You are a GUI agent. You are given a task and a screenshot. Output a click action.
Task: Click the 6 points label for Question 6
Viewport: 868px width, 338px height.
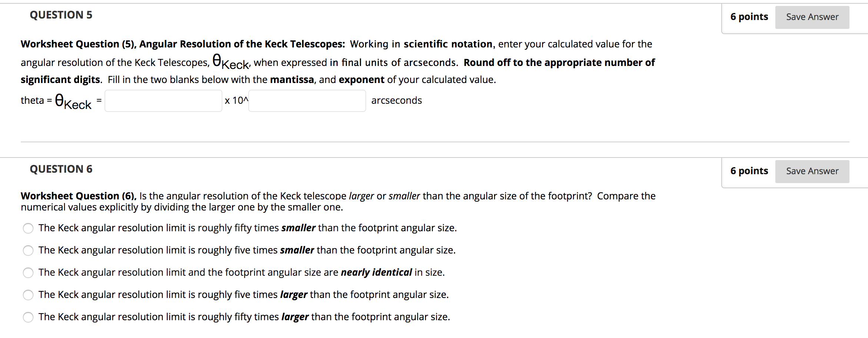point(749,171)
